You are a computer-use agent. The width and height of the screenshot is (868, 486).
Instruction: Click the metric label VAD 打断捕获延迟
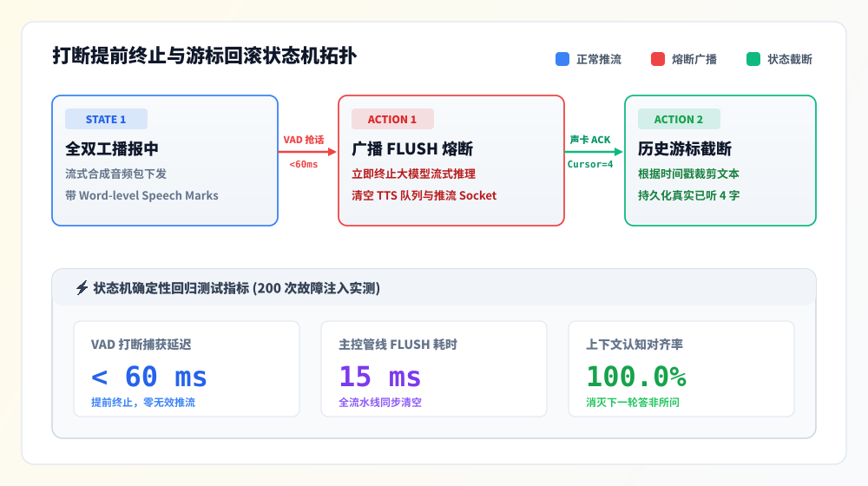(x=141, y=345)
